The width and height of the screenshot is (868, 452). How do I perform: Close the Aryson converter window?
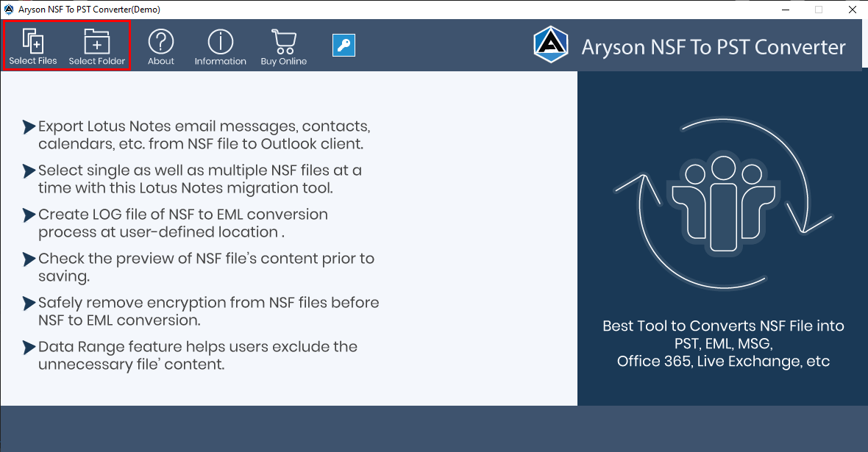point(853,10)
